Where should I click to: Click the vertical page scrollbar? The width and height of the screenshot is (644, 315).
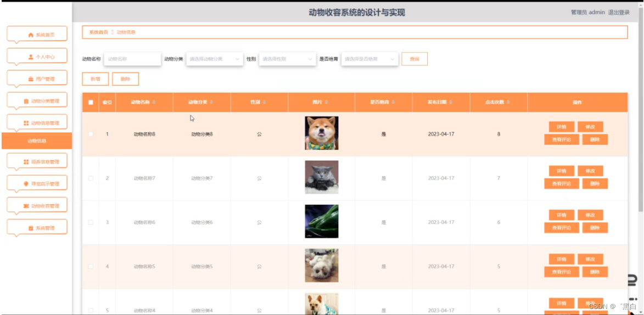click(641, 111)
